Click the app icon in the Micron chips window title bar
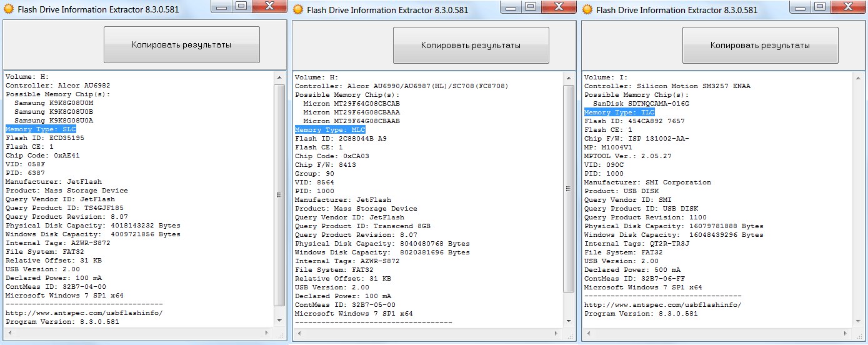This screenshot has width=868, height=345. 297,10
